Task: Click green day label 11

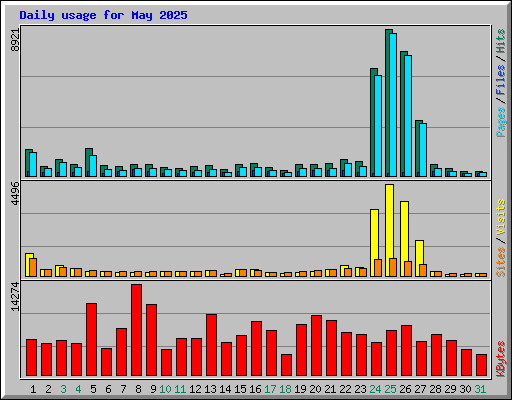Action: coord(180,389)
